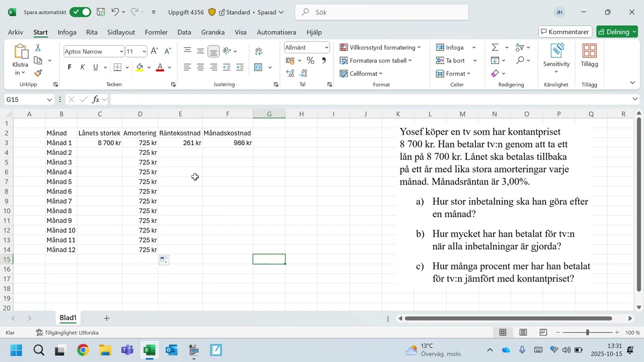The width and height of the screenshot is (644, 362).
Task: Select the Cut scissors icon
Action: pyautogui.click(x=38, y=48)
